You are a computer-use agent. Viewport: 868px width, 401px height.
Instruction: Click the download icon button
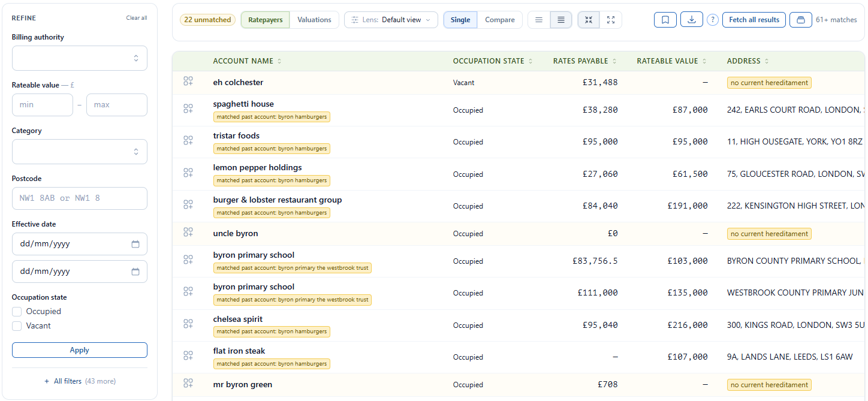point(692,20)
